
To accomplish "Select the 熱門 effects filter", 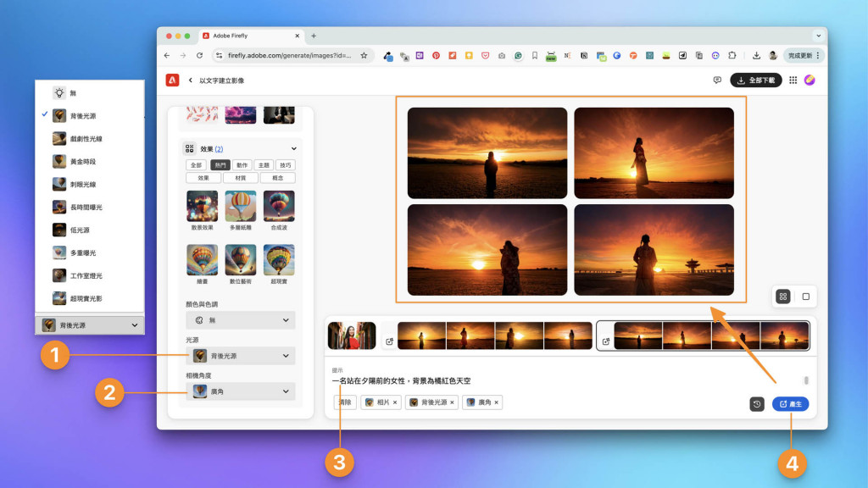I will 220,165.
